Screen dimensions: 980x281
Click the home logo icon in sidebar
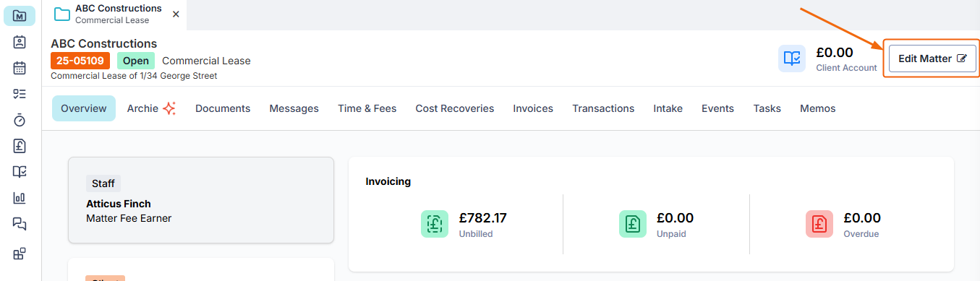pyautogui.click(x=20, y=15)
